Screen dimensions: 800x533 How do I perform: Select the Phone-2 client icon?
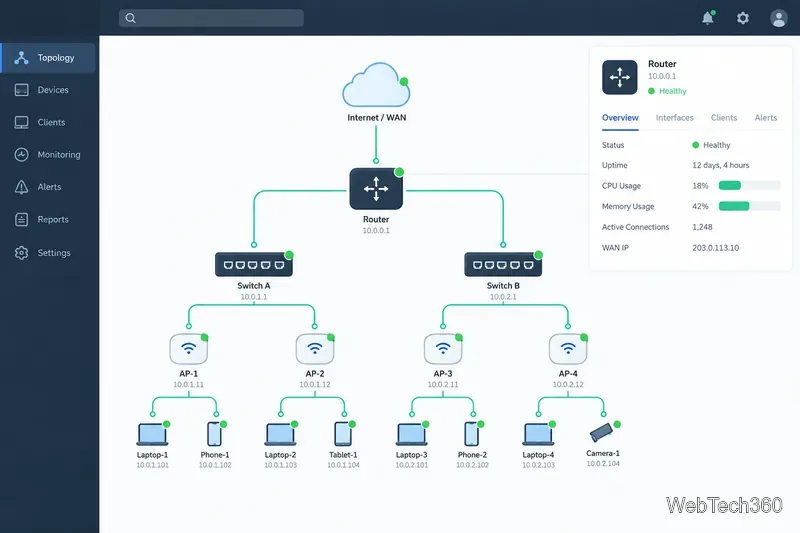(472, 434)
